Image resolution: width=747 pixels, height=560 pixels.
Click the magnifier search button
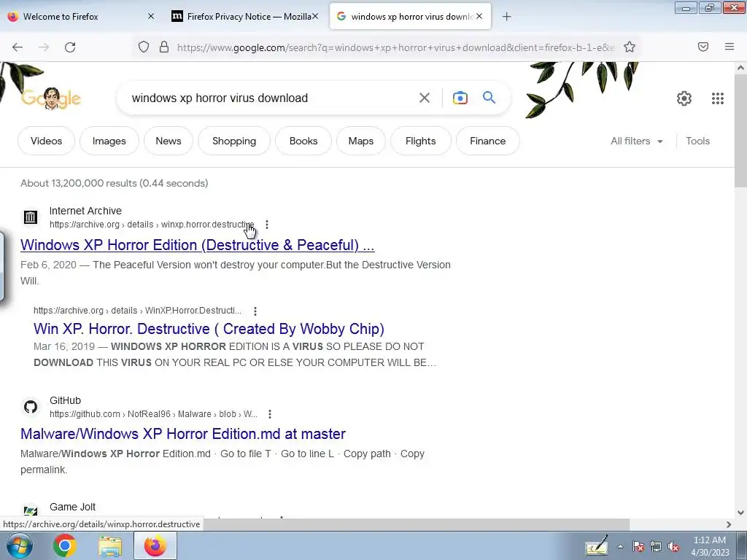point(489,98)
